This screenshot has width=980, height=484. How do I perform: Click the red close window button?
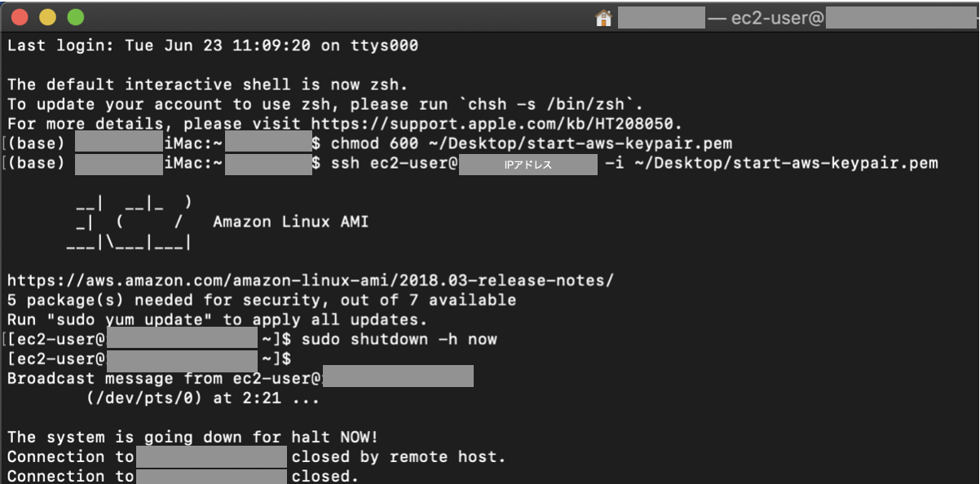pos(20,17)
